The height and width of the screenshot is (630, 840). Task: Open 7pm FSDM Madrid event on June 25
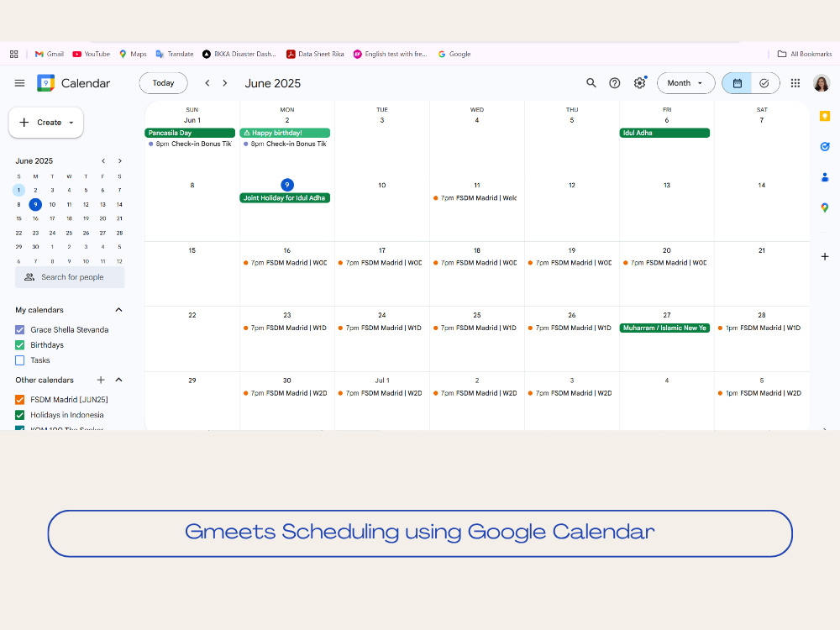pos(475,328)
